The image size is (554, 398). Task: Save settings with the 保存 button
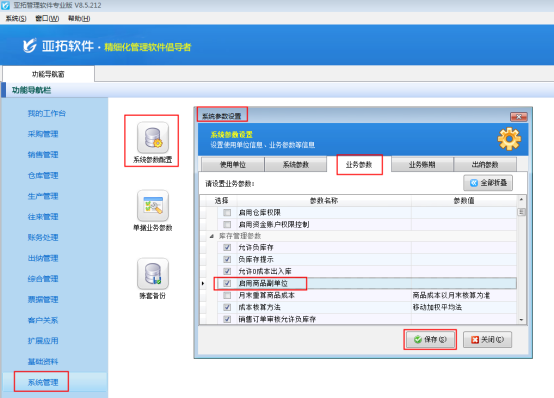(430, 339)
